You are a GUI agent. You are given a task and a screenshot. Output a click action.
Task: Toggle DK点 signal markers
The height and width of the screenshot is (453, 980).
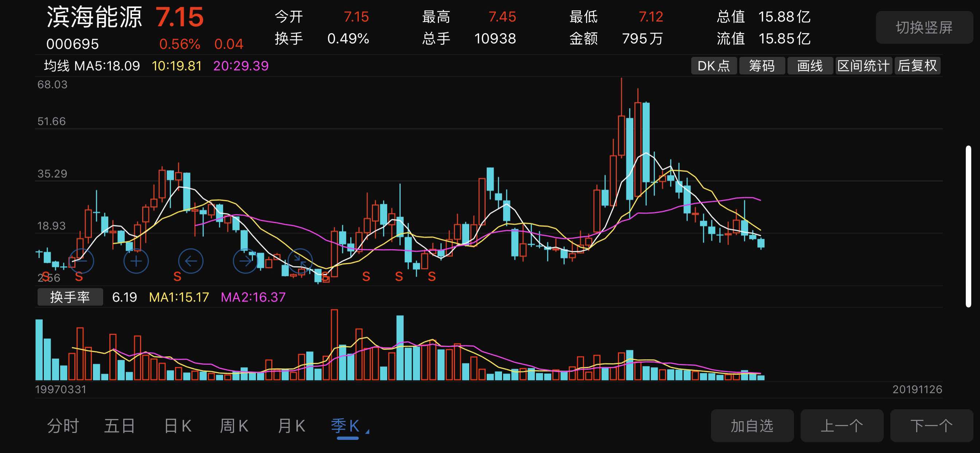click(714, 66)
